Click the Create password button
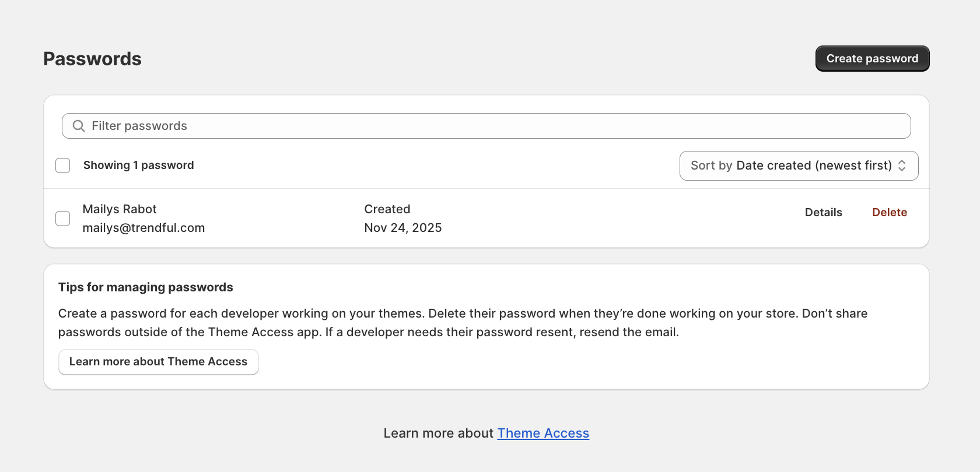 click(x=872, y=59)
